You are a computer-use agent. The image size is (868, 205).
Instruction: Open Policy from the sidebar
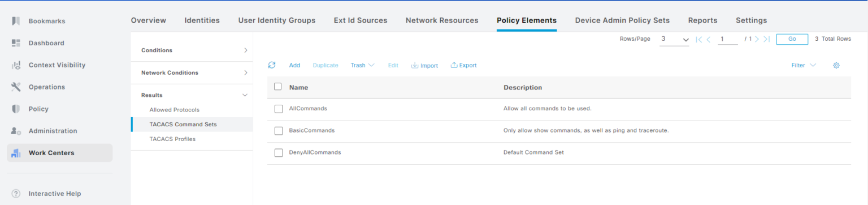(x=38, y=109)
